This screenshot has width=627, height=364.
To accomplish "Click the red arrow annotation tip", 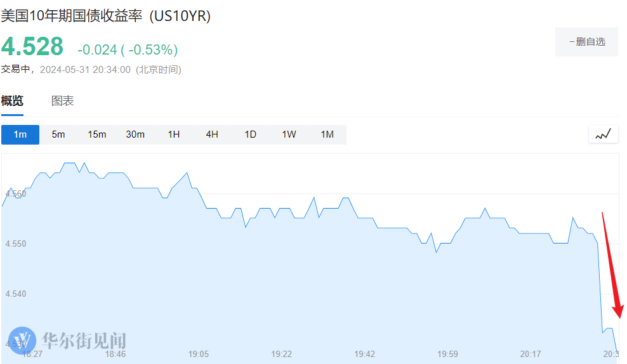I will coord(619,316).
